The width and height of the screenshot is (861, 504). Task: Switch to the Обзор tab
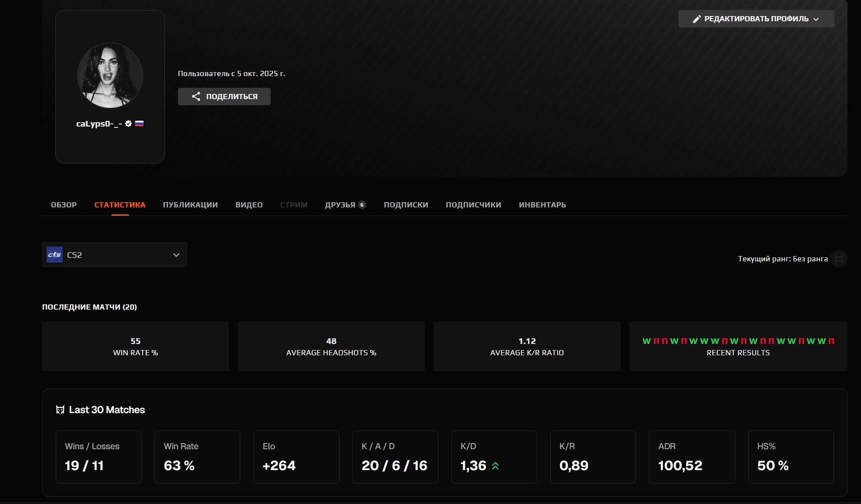64,205
